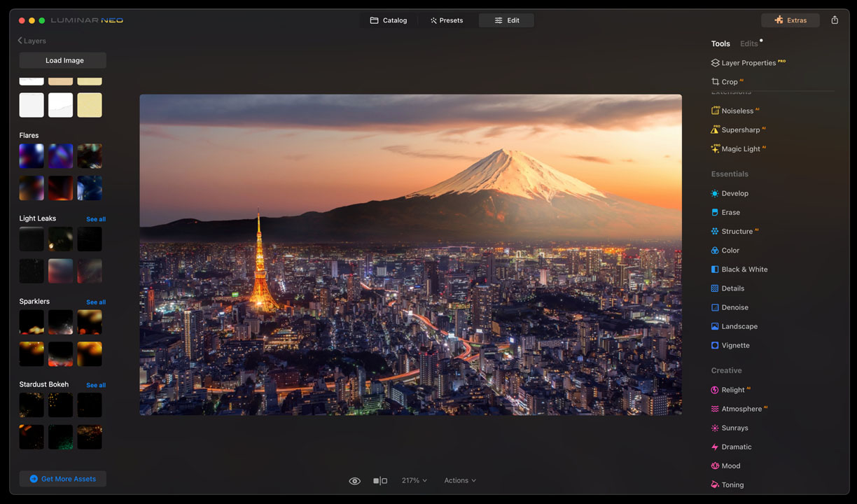Select the pale yellow texture swatch
857x504 pixels.
[90, 105]
